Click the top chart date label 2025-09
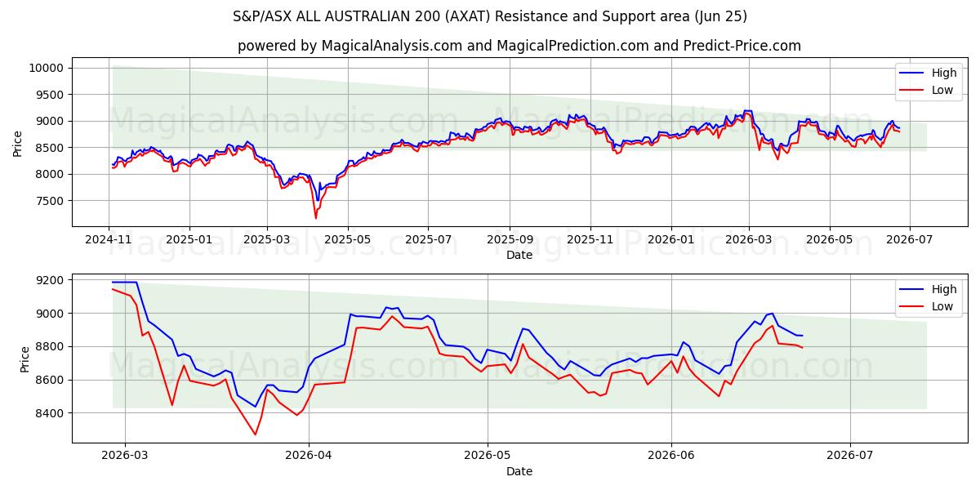The image size is (980, 490). tap(510, 241)
